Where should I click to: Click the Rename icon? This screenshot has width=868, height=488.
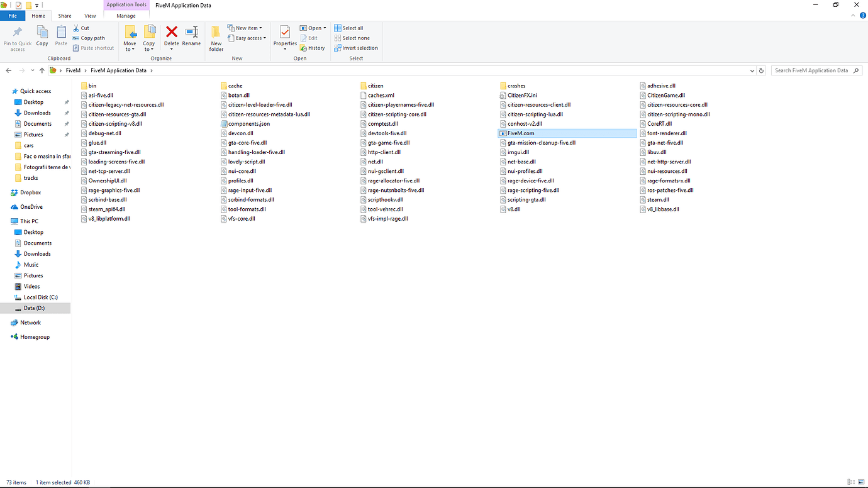click(191, 36)
